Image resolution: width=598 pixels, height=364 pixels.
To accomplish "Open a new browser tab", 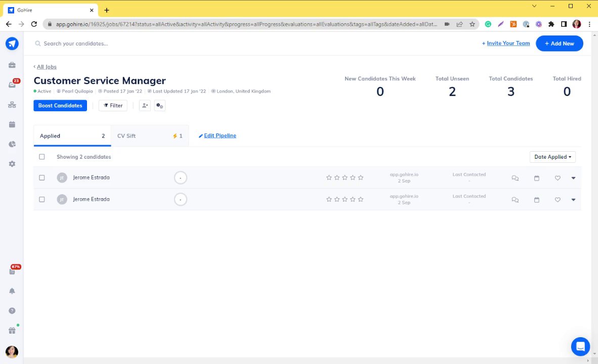I will 107,10.
